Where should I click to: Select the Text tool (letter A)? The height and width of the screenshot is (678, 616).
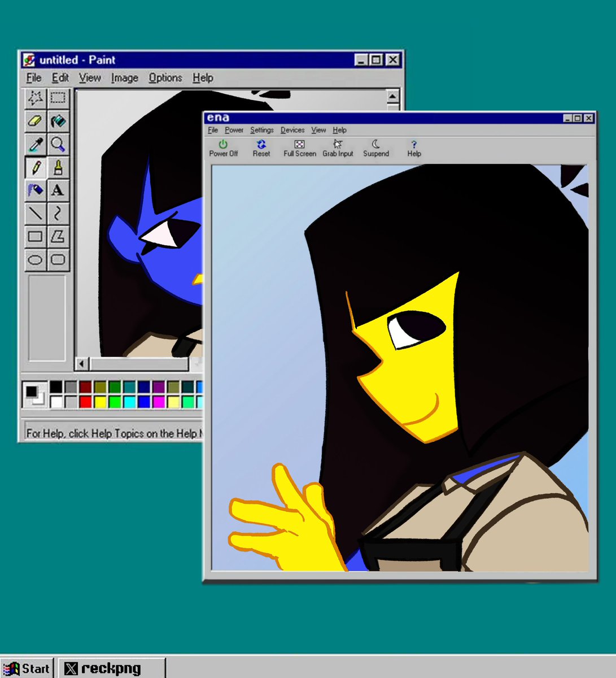coord(58,190)
